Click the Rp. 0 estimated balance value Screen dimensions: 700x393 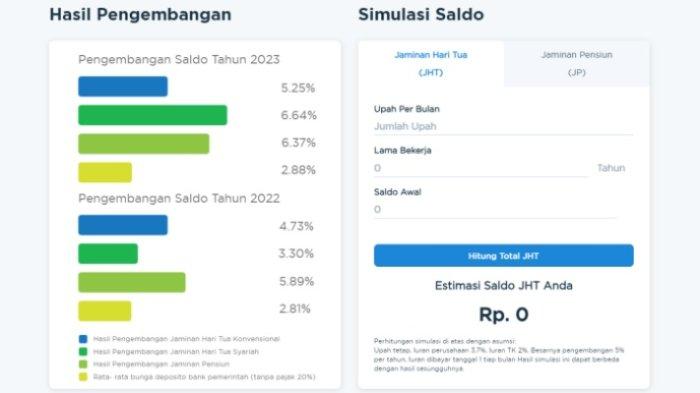click(x=504, y=315)
